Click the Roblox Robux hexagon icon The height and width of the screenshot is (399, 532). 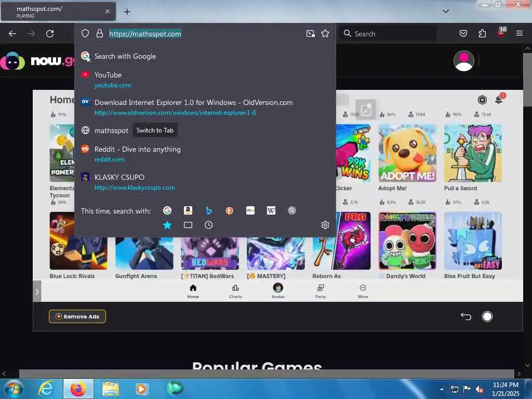tap(482, 100)
